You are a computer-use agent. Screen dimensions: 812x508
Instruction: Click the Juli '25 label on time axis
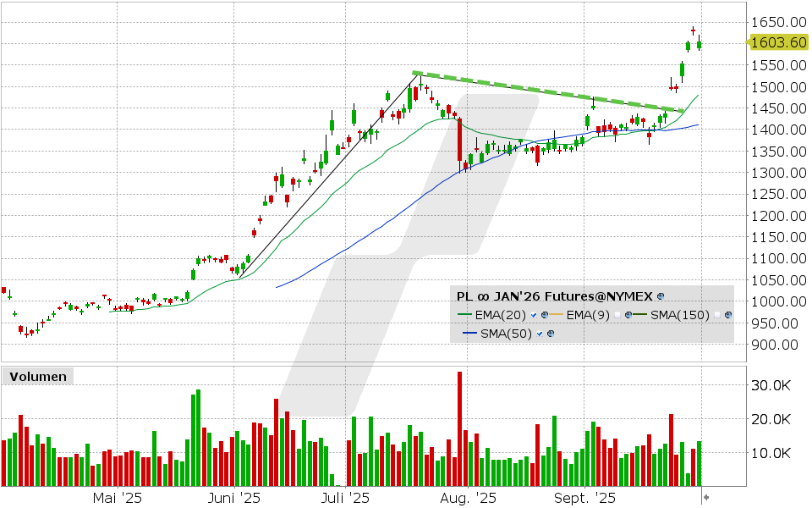(345, 499)
